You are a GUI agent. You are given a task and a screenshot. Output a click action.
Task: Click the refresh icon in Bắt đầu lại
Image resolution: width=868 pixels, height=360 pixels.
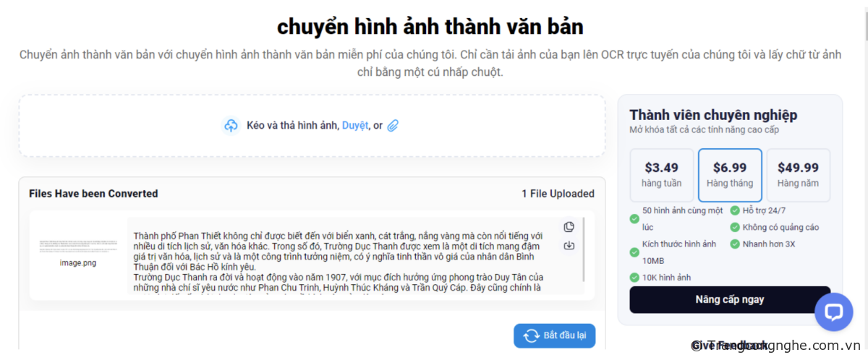[x=532, y=336]
